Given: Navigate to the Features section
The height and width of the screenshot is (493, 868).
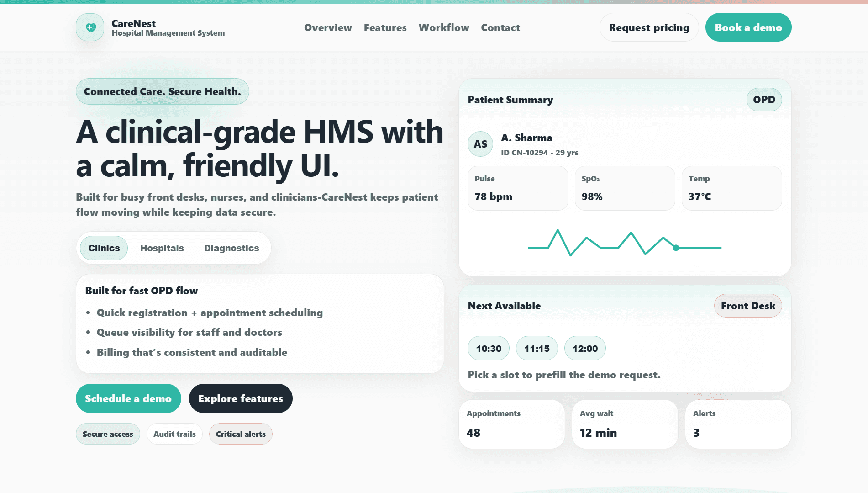Looking at the screenshot, I should pos(385,27).
